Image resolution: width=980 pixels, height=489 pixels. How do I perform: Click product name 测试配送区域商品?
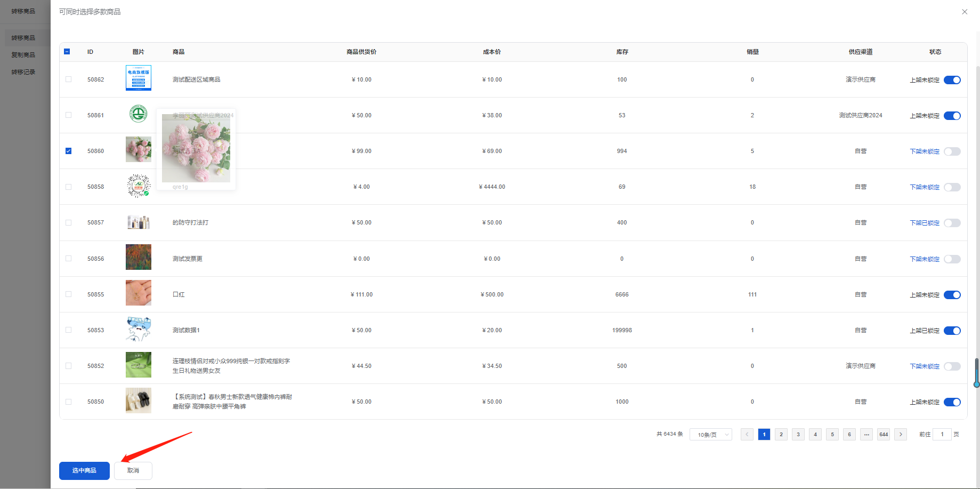(x=197, y=79)
